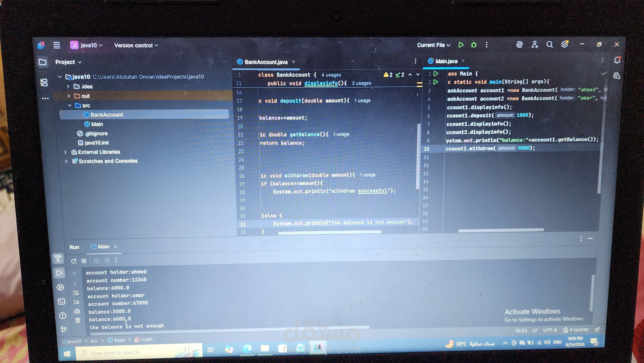Open IDE settings gear icon

point(565,44)
